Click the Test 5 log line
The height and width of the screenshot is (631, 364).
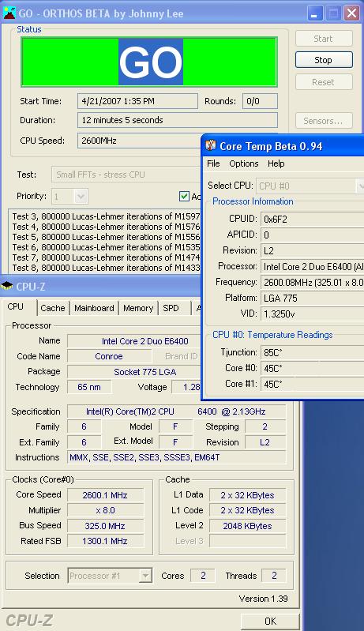(x=106, y=237)
